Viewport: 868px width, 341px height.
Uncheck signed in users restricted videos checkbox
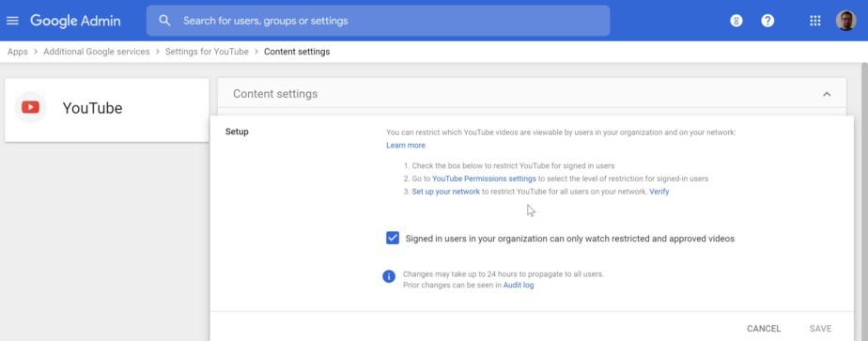click(x=393, y=238)
